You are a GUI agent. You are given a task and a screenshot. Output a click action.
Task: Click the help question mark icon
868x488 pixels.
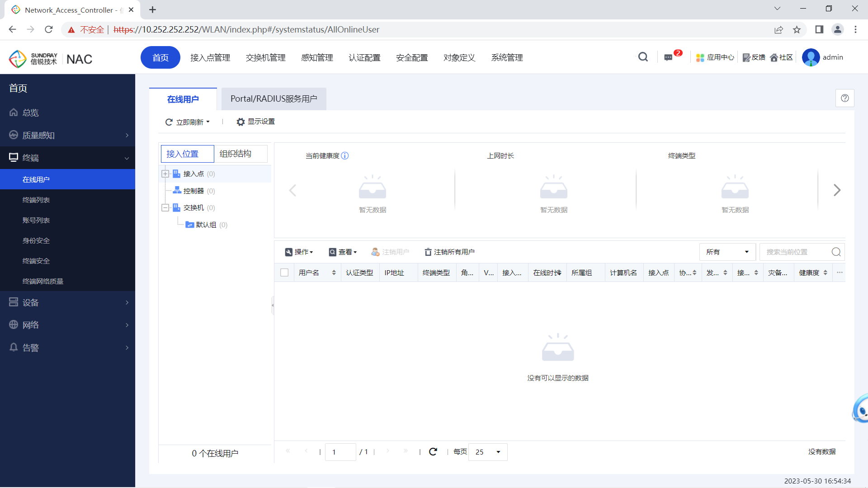point(845,99)
